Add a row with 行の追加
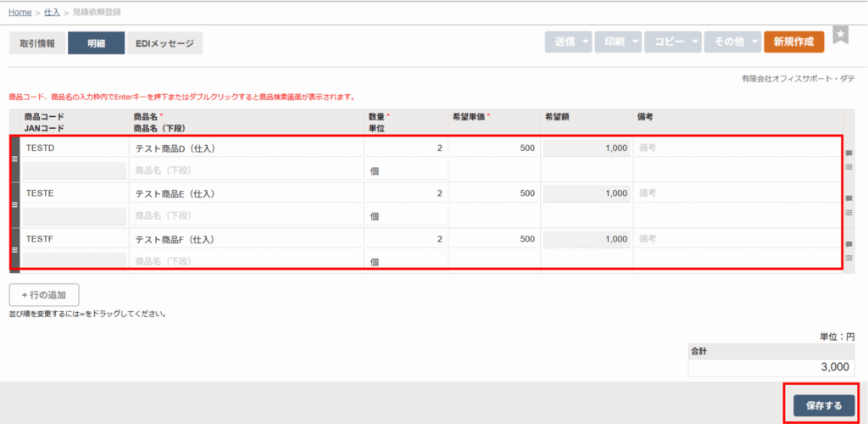This screenshot has width=868, height=424. [44, 294]
